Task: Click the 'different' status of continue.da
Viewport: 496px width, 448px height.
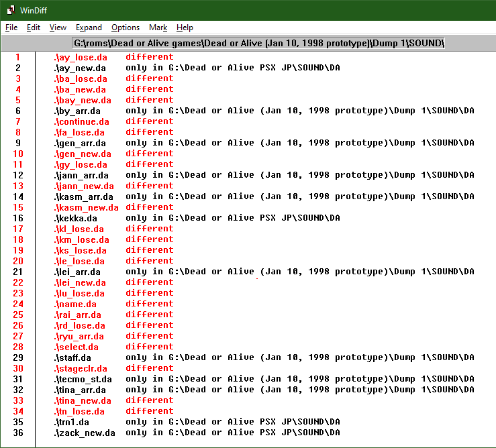Action: pos(149,121)
